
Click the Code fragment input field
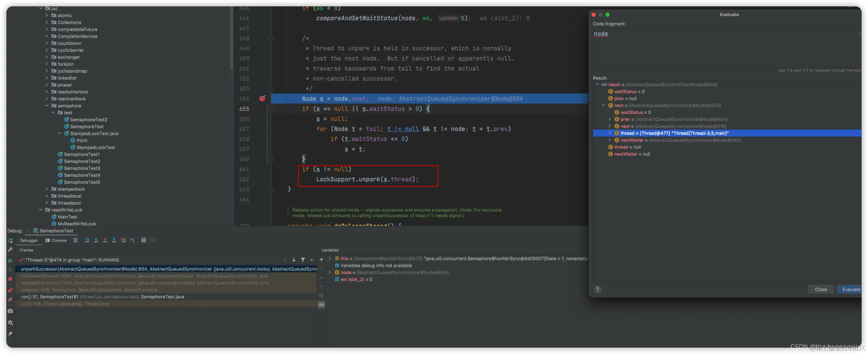point(727,48)
